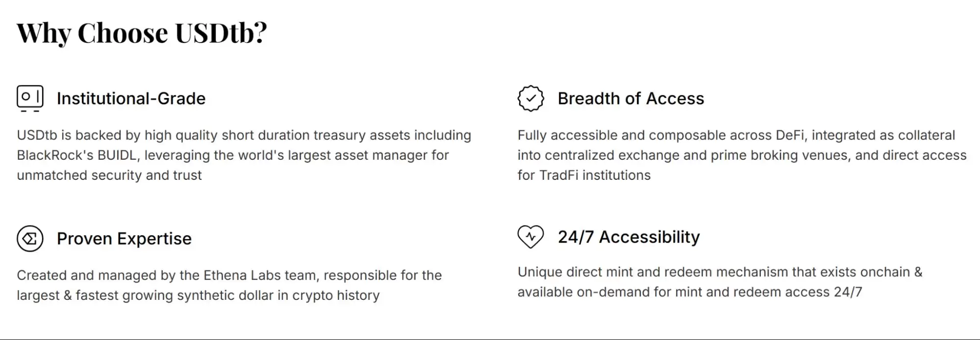This screenshot has height=340, width=980.
Task: Click the 'into centralized exchange' text line
Action: pyautogui.click(x=741, y=155)
